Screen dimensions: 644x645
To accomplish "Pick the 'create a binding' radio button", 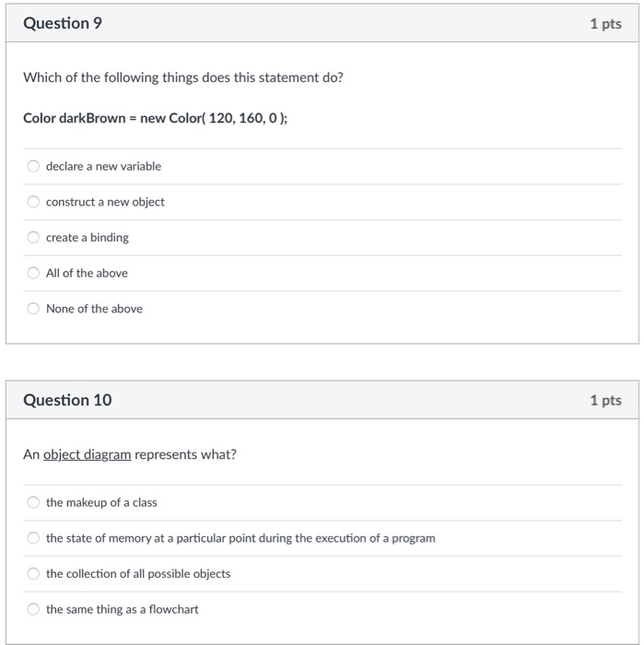I will pos(33,238).
